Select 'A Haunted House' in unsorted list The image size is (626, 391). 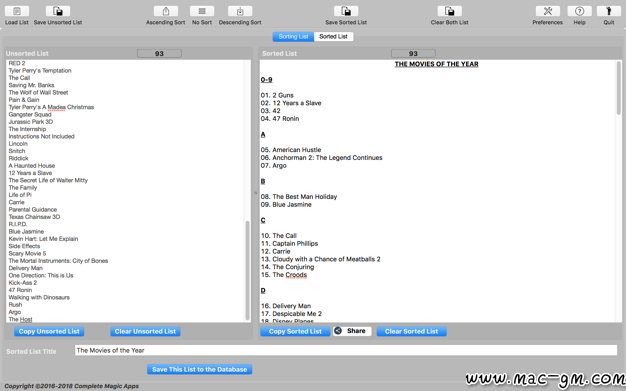(x=32, y=166)
